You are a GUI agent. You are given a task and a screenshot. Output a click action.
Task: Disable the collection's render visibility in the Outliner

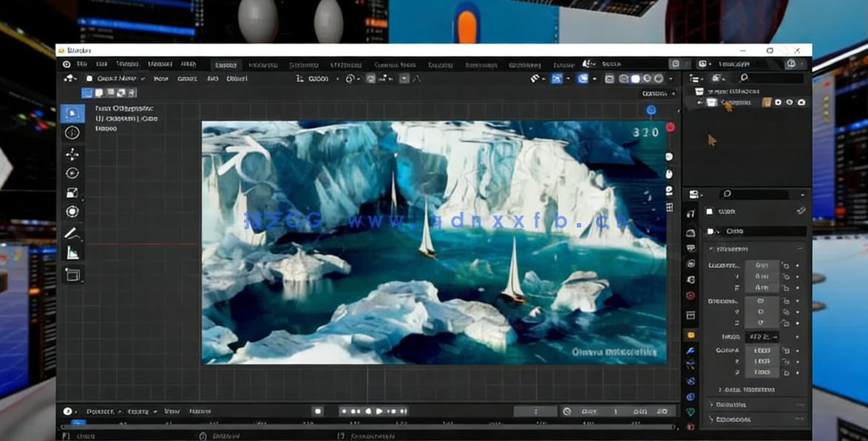[x=801, y=102]
